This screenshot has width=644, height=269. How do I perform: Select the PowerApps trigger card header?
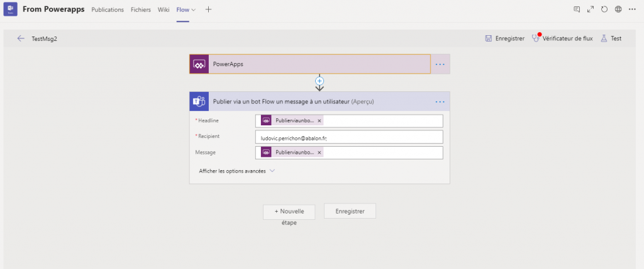point(310,64)
